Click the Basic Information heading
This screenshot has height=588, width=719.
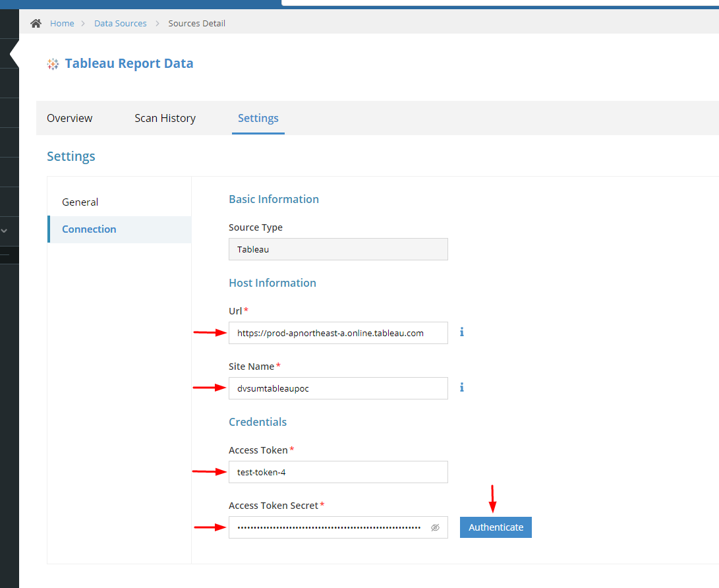pos(273,199)
